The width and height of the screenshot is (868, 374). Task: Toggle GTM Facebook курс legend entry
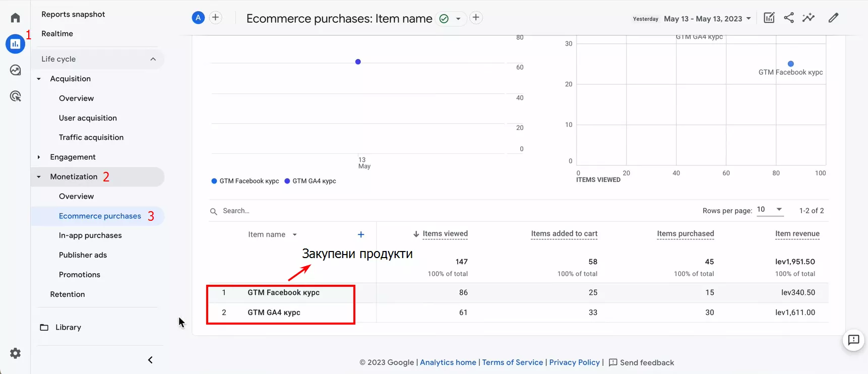pos(245,181)
